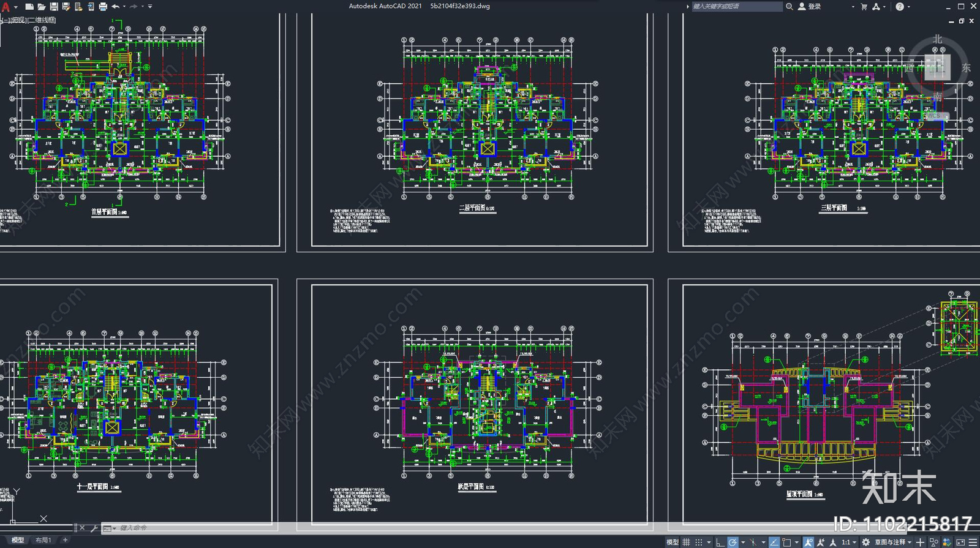The height and width of the screenshot is (548, 980).
Task: Click the Autodesk connect triangle icon
Action: coord(876,6)
